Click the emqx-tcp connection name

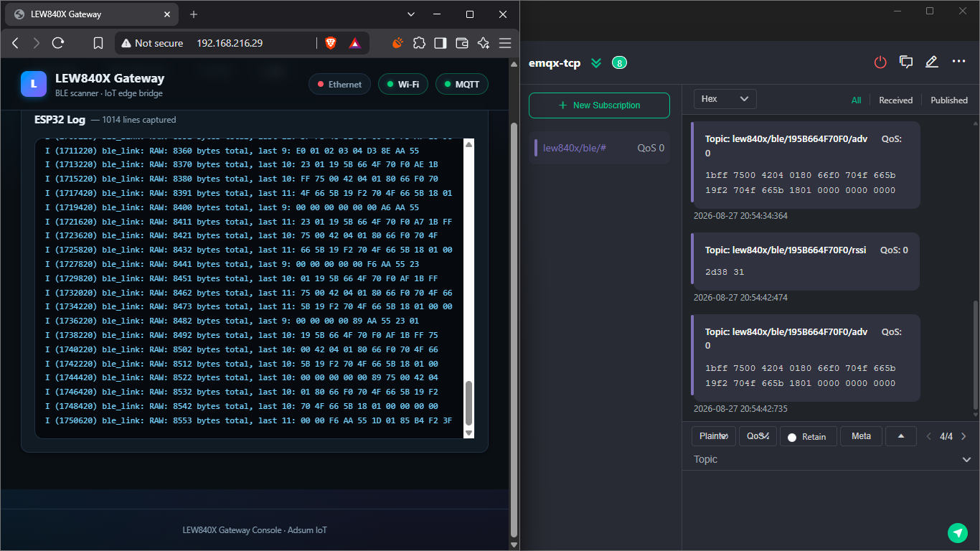(x=555, y=63)
